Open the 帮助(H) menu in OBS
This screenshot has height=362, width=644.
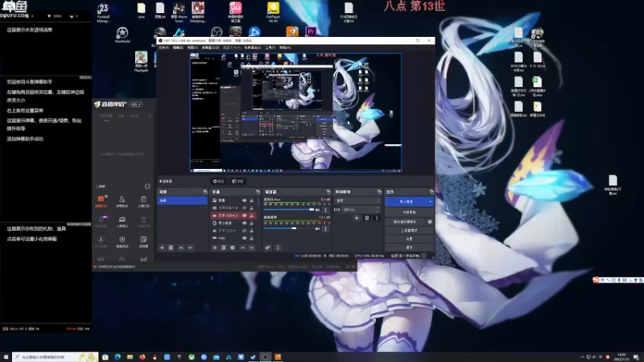click(x=285, y=47)
